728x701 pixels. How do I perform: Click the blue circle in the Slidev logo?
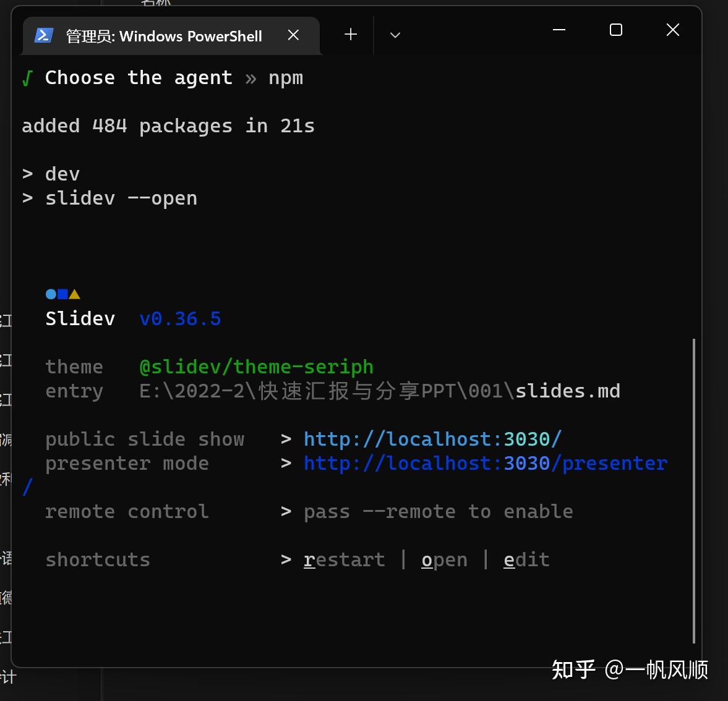click(x=50, y=294)
